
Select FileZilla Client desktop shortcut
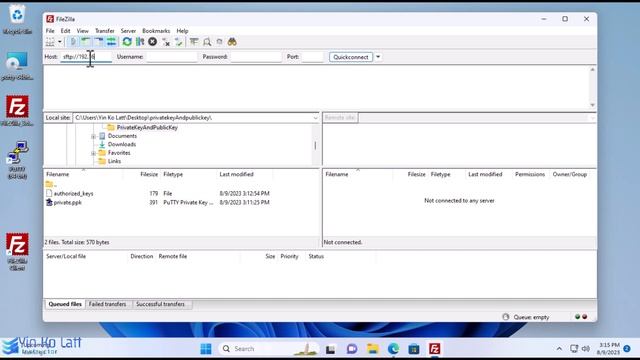(17, 252)
